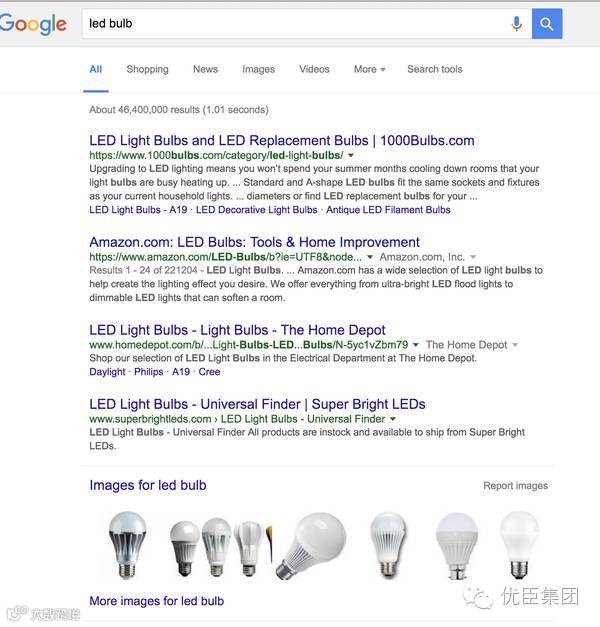The height and width of the screenshot is (627, 600).
Task: Select the first LED bulb image thumbnail
Action: coord(128,545)
